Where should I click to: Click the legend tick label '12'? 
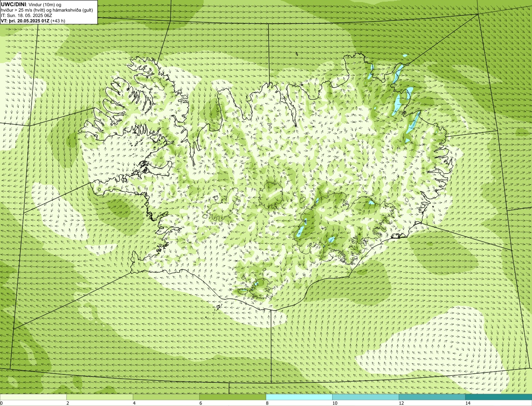(401, 403)
